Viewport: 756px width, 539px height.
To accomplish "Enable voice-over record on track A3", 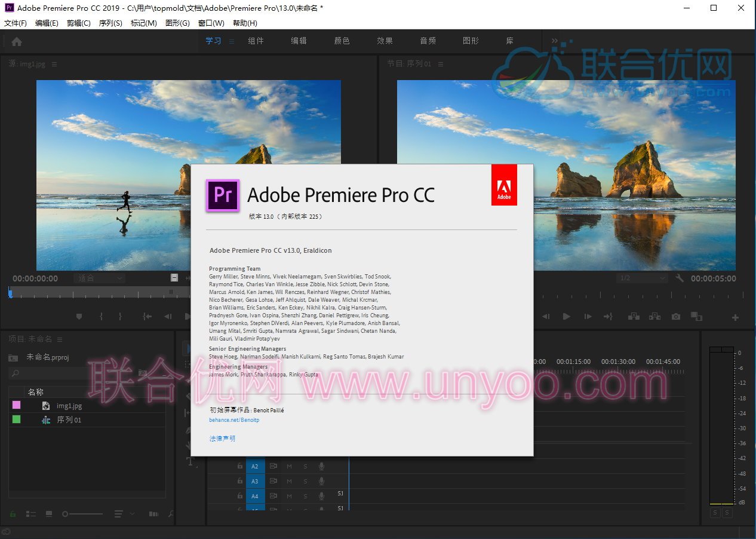I will [x=321, y=481].
